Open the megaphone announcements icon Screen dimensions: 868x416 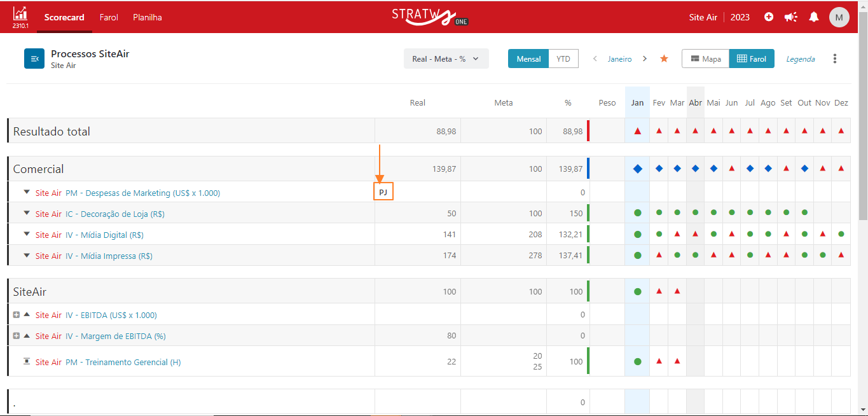(790, 17)
